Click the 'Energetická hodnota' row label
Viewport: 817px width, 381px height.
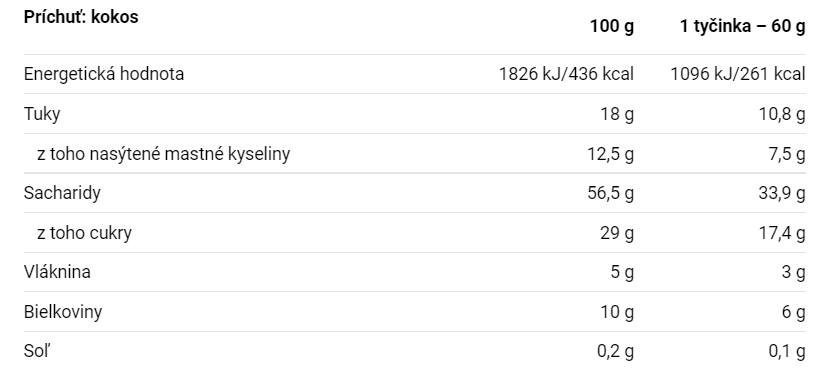click(x=104, y=74)
